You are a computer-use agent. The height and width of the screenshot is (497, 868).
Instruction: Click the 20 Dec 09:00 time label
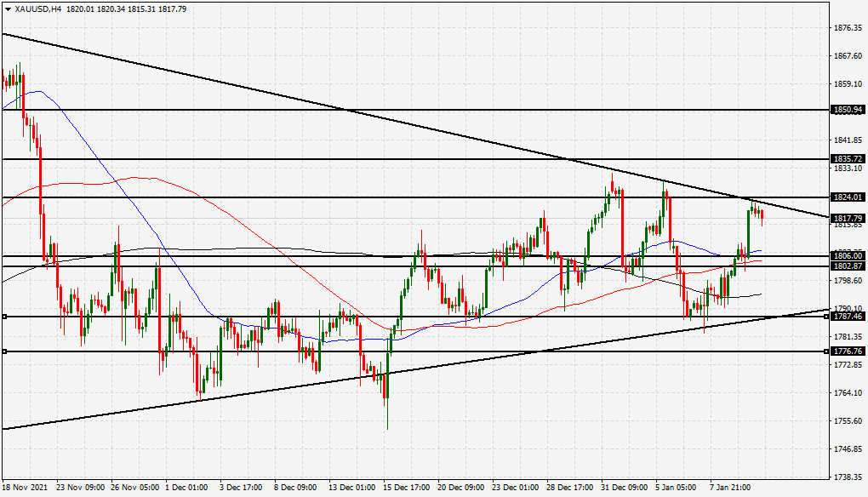(x=460, y=488)
